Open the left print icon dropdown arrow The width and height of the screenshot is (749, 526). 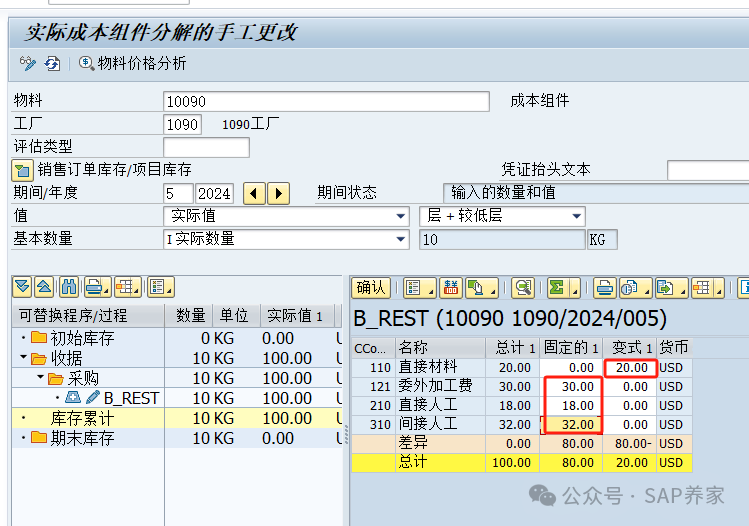pos(107,290)
